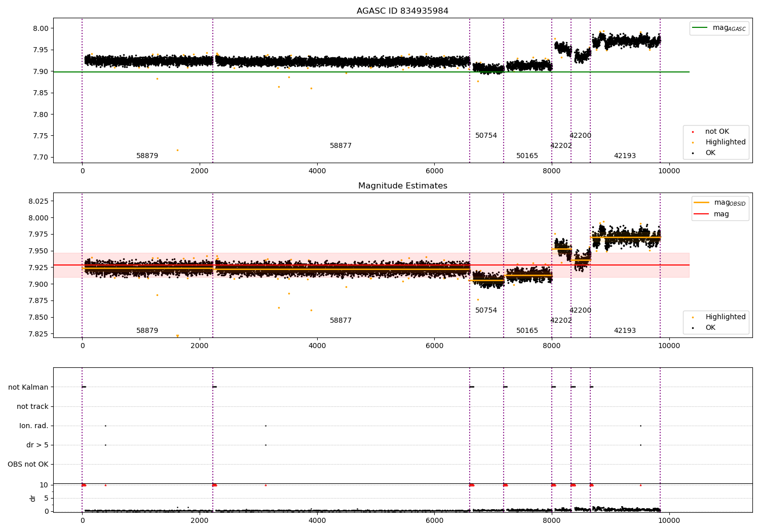Click the 'not OK' legend entry

(717, 132)
